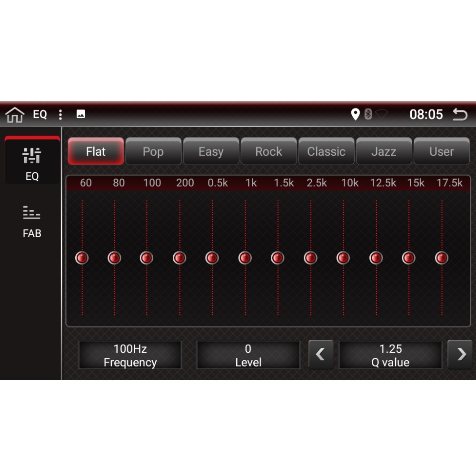Click the 100Hz Frequency field
The width and height of the screenshot is (476, 476).
coord(130,355)
